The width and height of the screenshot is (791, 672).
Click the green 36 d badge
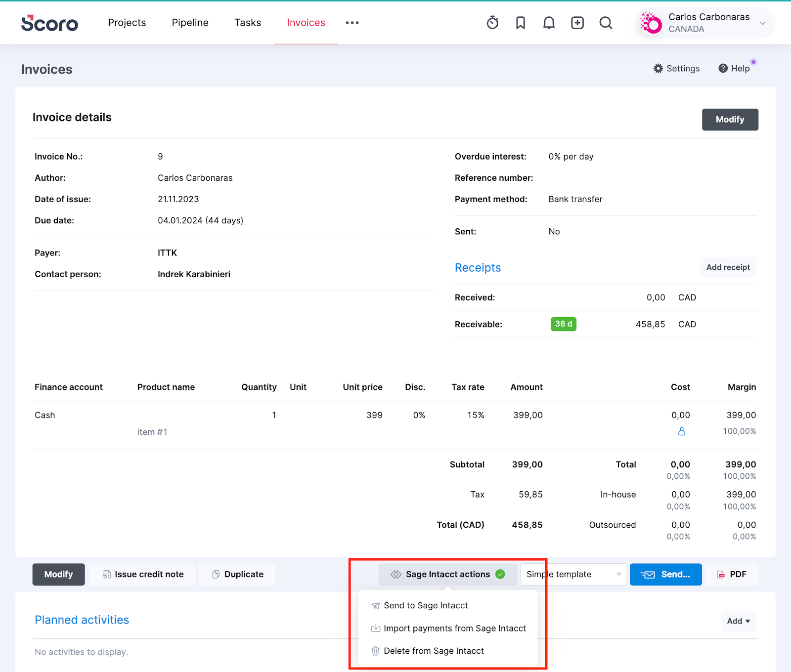pyautogui.click(x=564, y=324)
